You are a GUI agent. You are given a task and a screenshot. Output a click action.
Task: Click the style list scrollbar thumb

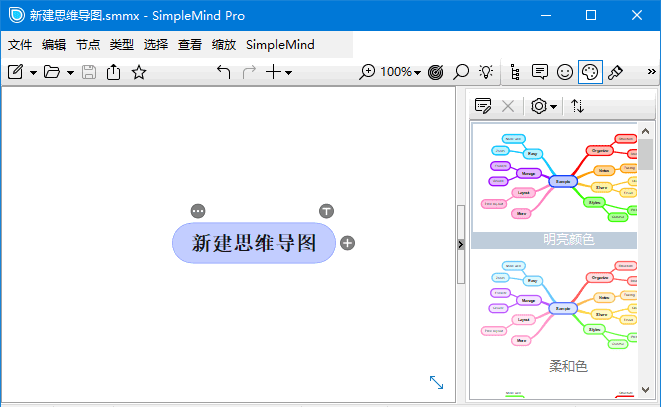coord(645,154)
